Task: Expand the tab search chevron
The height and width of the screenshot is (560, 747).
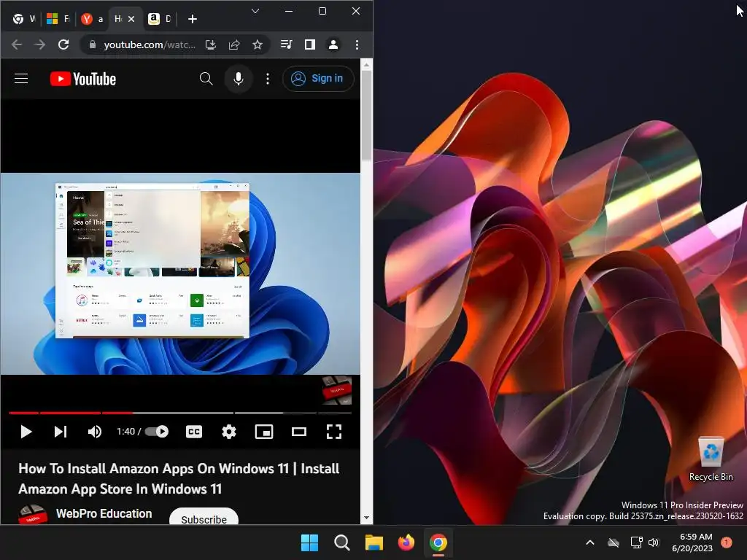Action: tap(255, 11)
